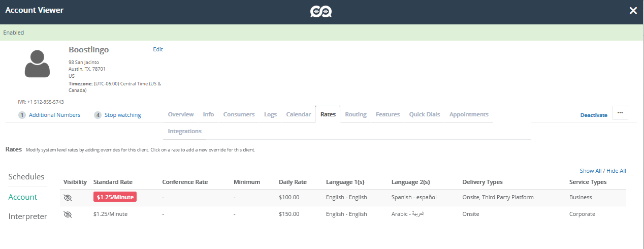Open the Appointments tab
Viewport: 644px width, 249px height.
469,114
